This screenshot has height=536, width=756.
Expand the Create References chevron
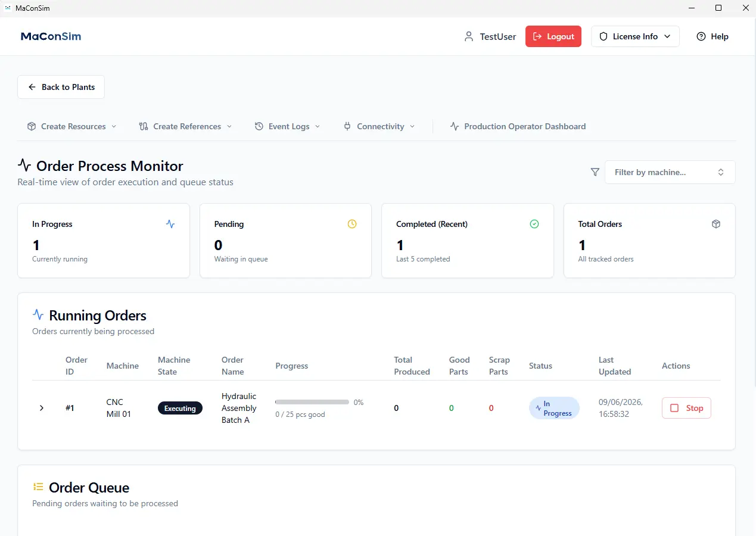click(x=229, y=126)
